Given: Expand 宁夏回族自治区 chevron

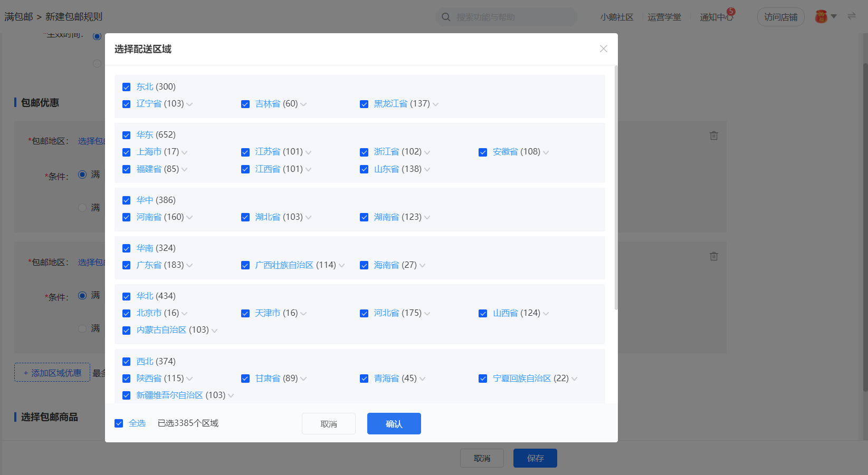Looking at the screenshot, I should click(x=574, y=379).
